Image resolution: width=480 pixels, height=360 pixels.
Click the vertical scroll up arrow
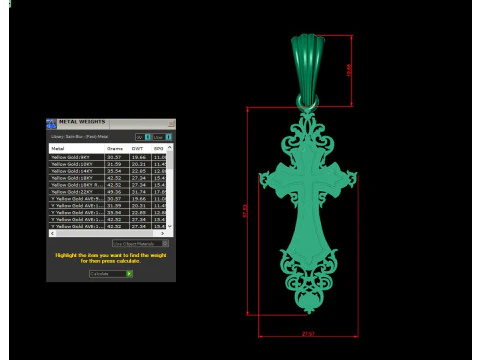[x=170, y=147]
